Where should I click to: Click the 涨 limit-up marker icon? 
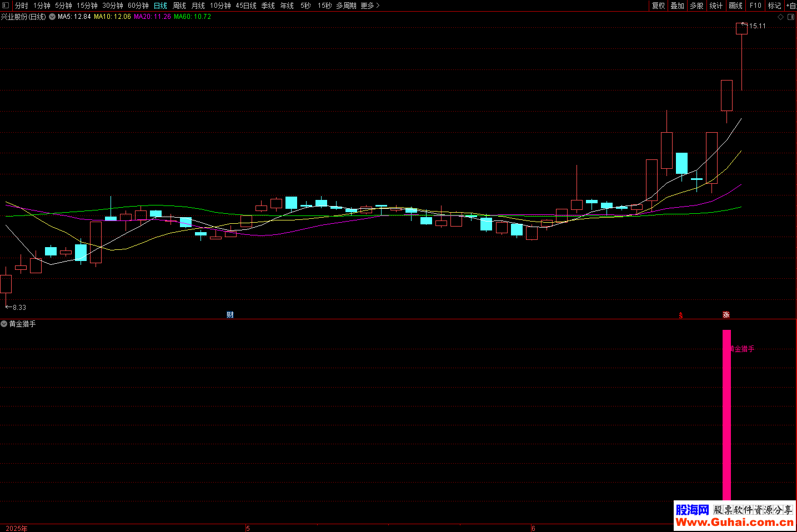pos(726,315)
